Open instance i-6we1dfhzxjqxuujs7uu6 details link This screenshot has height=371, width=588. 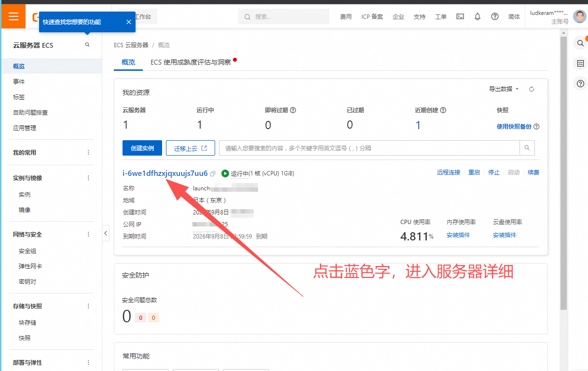(165, 173)
